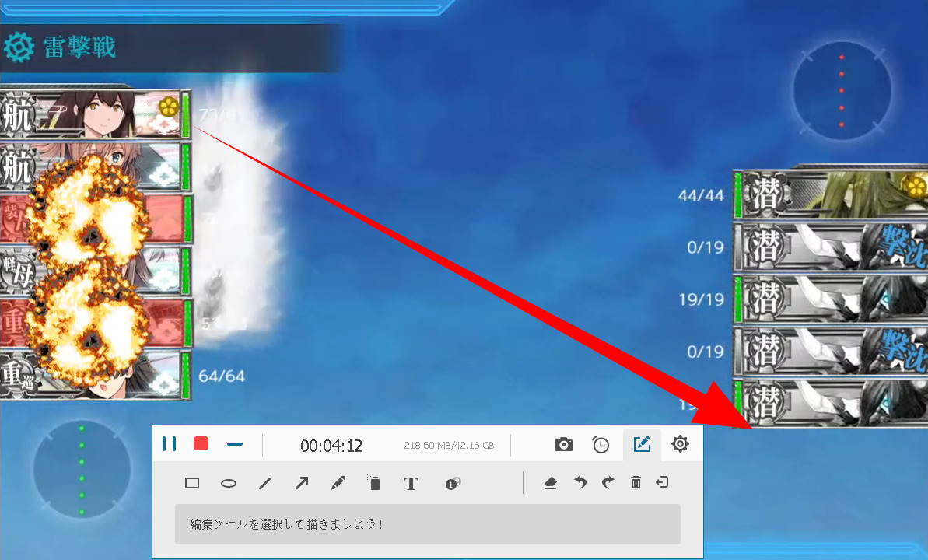The image size is (928, 560).
Task: Select the enemy flagship submarine with 44/44
Action: (x=830, y=194)
